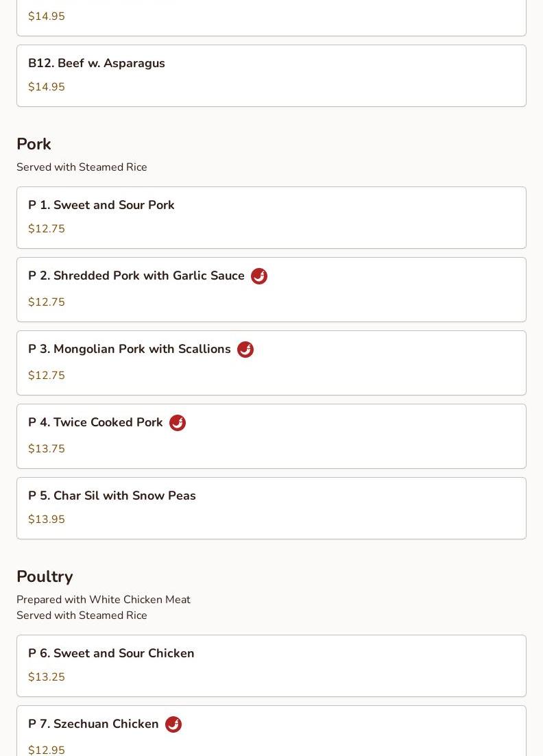The height and width of the screenshot is (756, 543).
Task: Click the $13.75 price for Twice Cooked Pork
Action: point(47,449)
